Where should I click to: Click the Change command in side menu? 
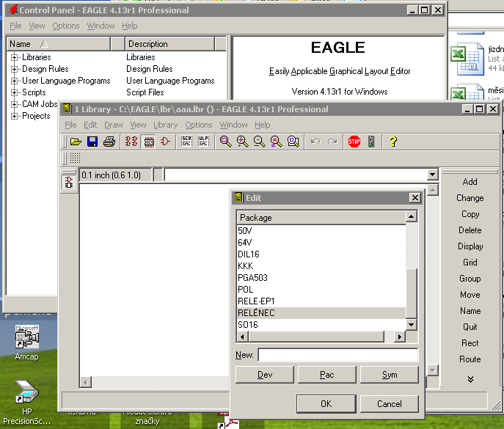coord(470,198)
